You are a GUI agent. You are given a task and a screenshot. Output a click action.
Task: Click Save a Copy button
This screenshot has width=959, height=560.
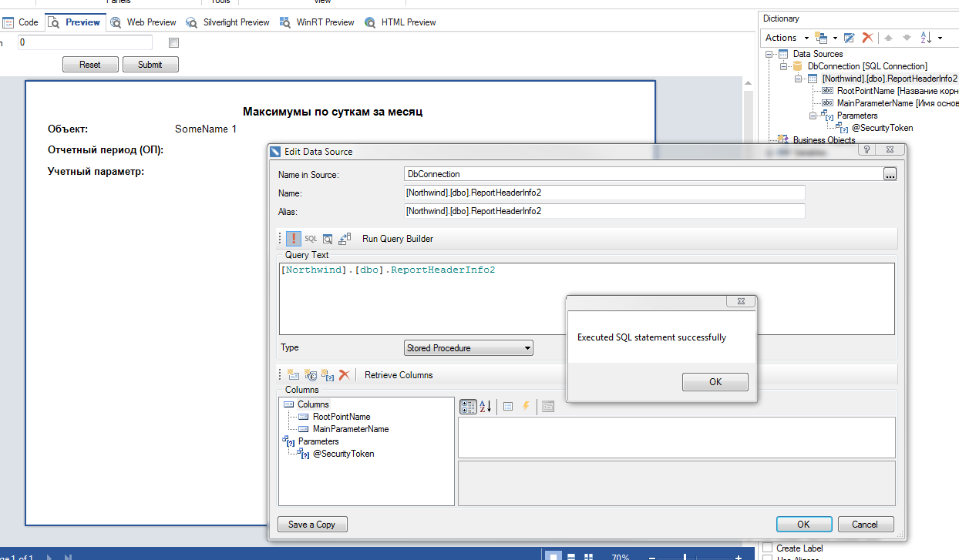pos(312,525)
